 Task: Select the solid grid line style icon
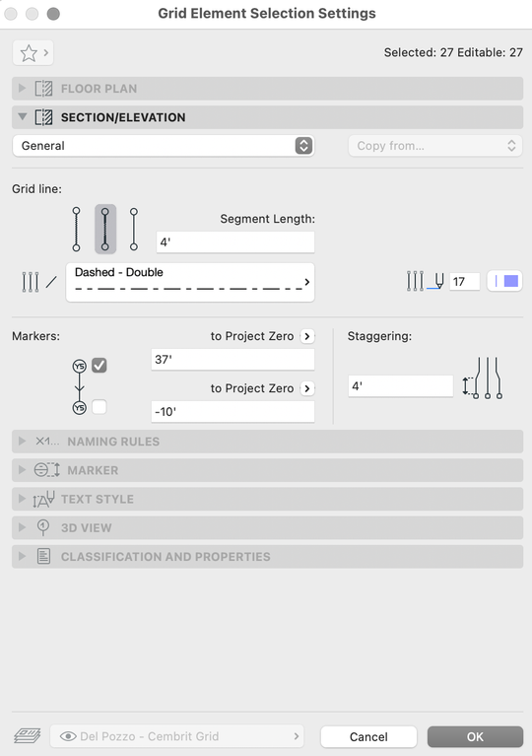pyautogui.click(x=134, y=229)
